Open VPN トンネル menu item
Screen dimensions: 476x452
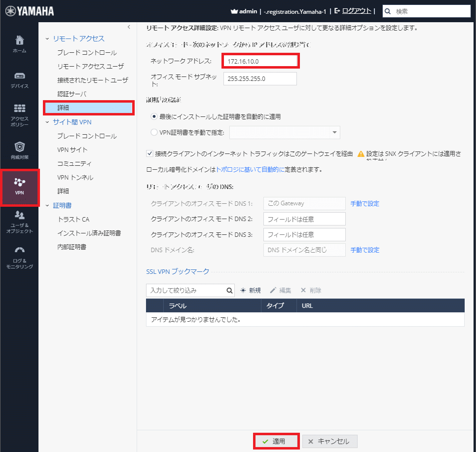click(75, 177)
